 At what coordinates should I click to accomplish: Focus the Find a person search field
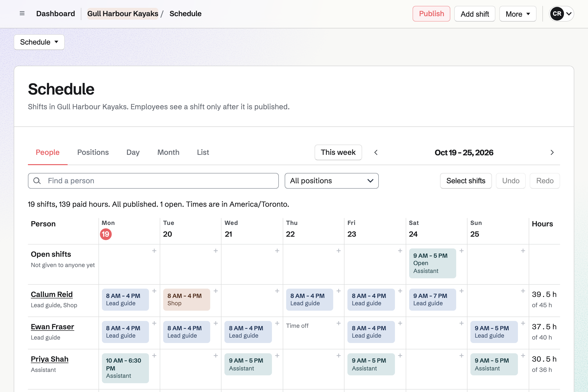[x=153, y=181]
